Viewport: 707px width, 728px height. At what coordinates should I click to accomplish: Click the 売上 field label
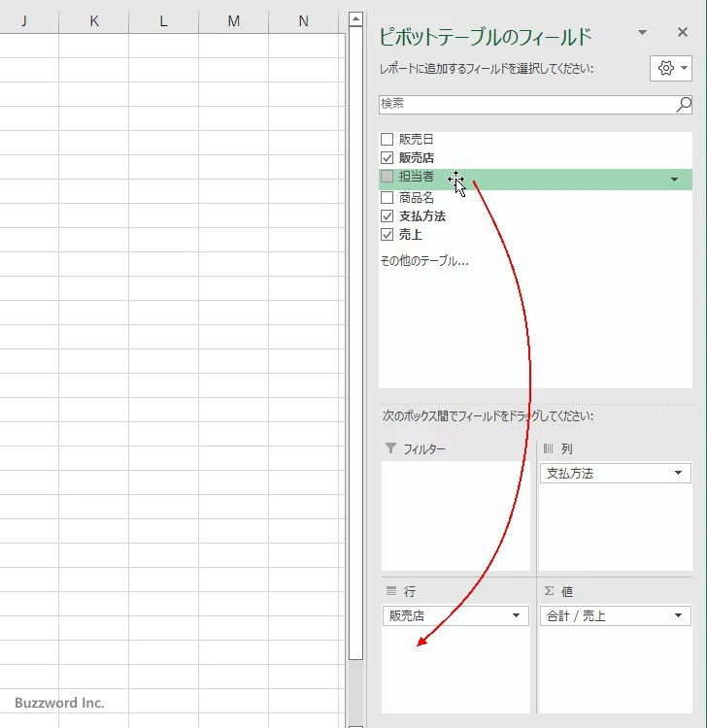coord(411,235)
